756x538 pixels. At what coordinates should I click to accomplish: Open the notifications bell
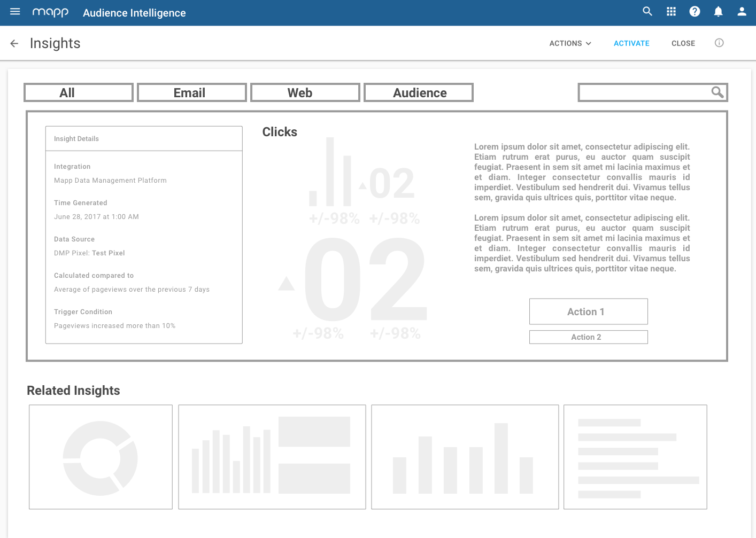[x=718, y=11]
